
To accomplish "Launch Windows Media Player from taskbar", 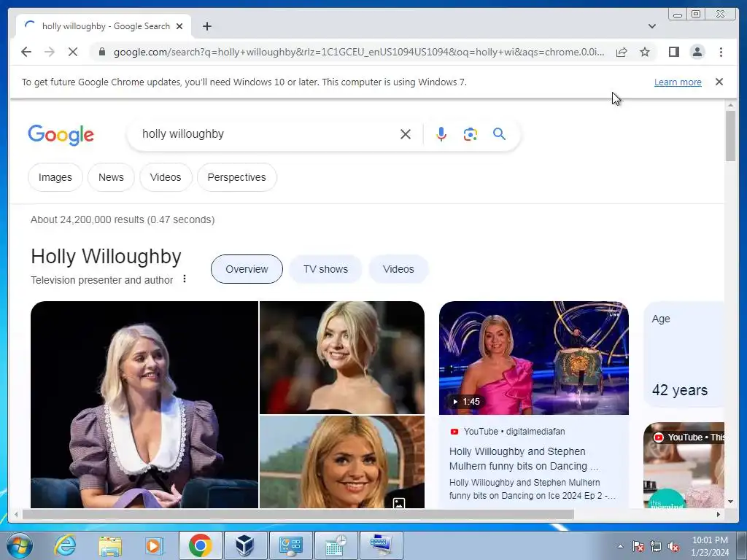I will pyautogui.click(x=154, y=545).
